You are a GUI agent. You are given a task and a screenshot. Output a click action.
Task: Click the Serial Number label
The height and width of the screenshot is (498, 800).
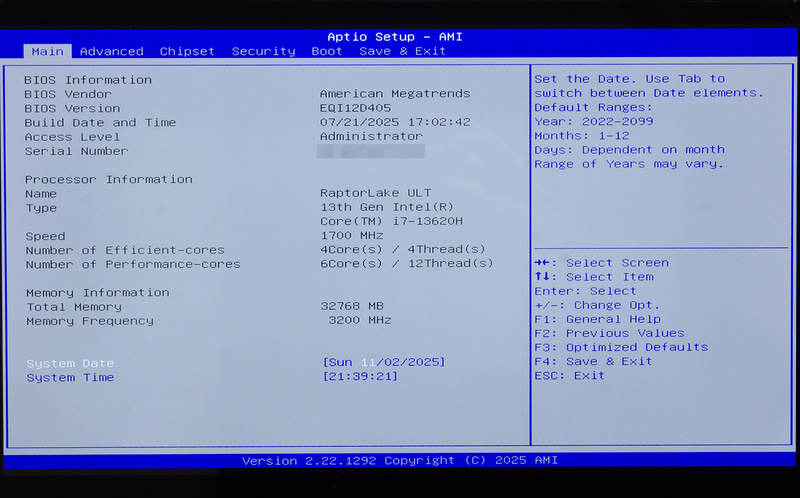76,152
